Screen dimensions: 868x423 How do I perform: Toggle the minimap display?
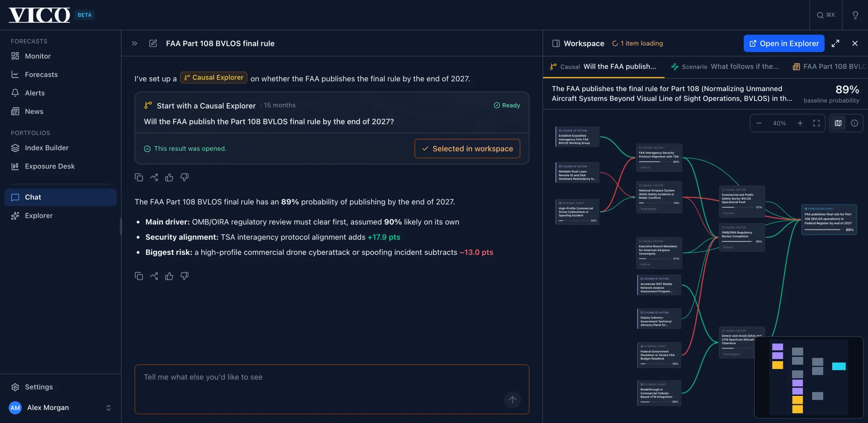(838, 123)
